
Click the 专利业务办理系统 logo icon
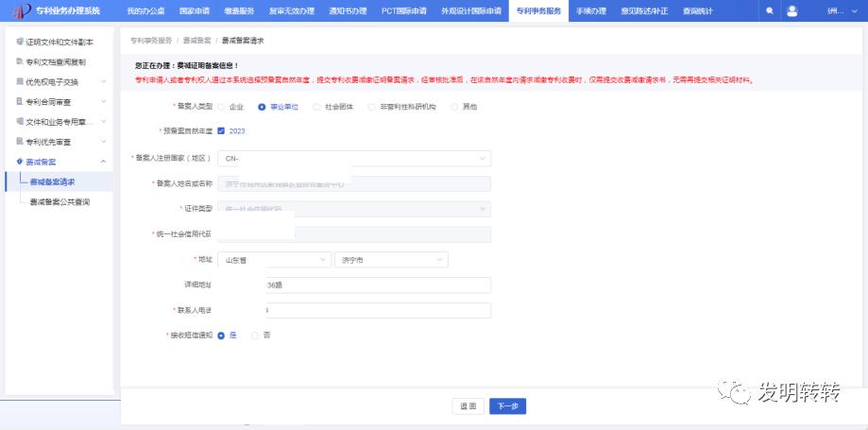click(21, 10)
